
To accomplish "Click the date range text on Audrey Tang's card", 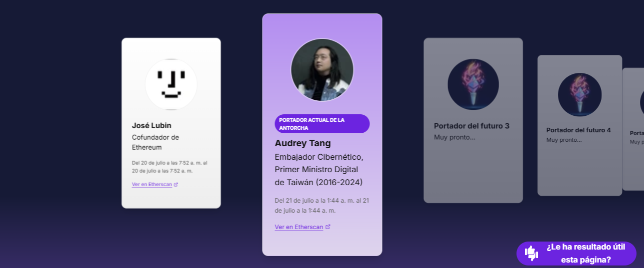I will point(322,205).
